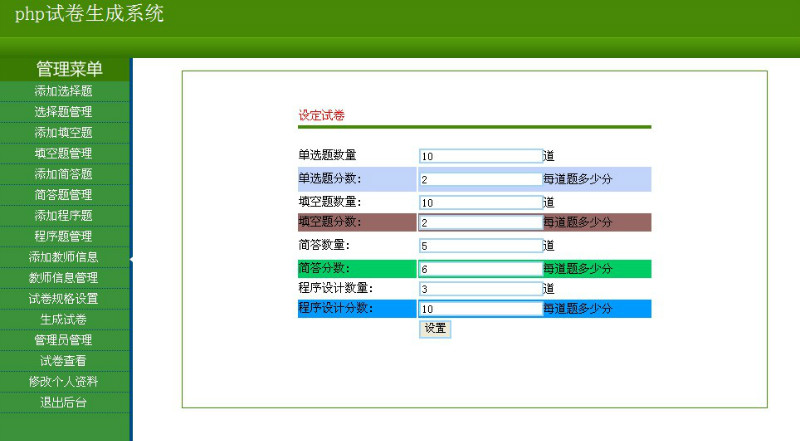The image size is (800, 441).
Task: Click 每道题多少分 in the 简答分数 row
Action: pyautogui.click(x=578, y=269)
